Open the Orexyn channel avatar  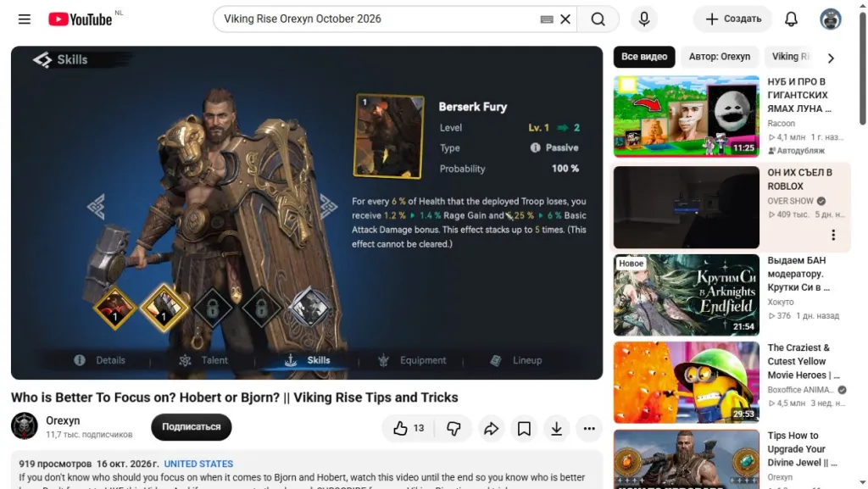tap(25, 426)
